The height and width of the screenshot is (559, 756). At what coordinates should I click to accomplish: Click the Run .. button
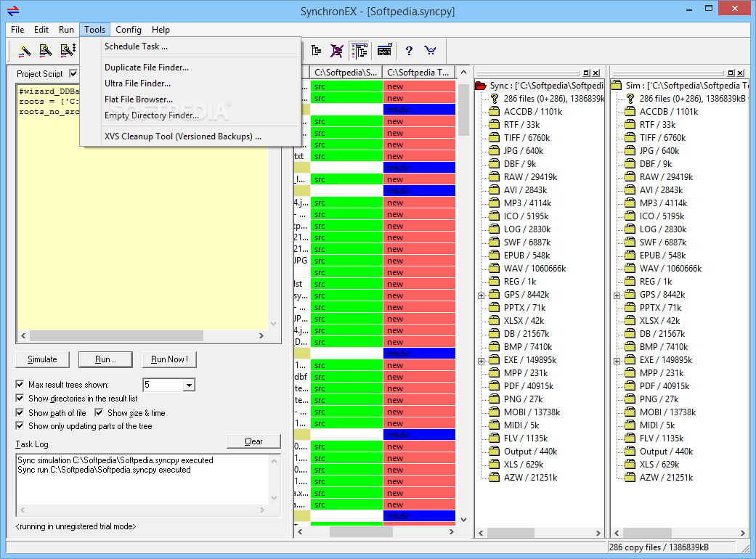pos(105,359)
